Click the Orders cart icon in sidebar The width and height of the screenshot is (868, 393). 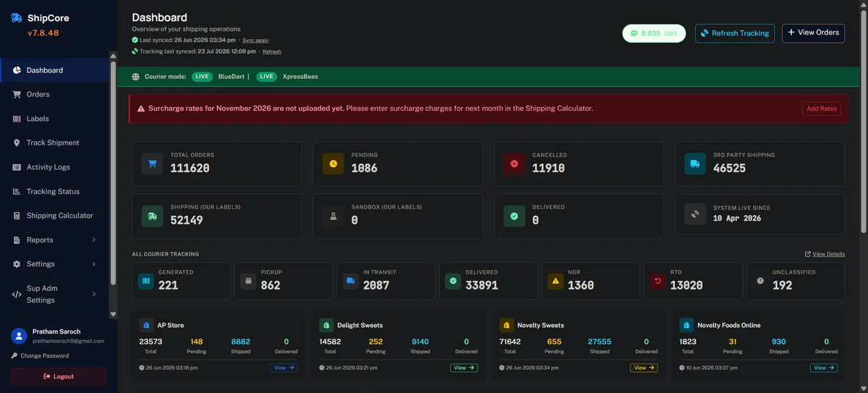click(x=17, y=94)
